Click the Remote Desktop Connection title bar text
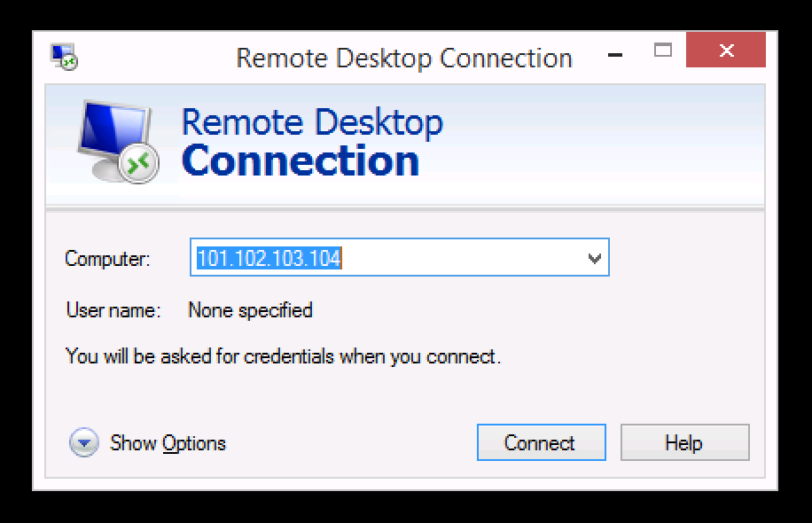 pyautogui.click(x=404, y=59)
